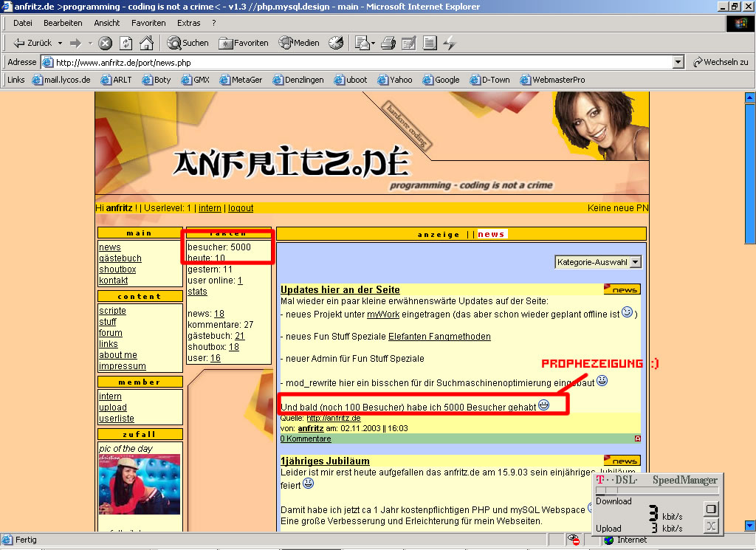Open the gästebuch link in main menu
This screenshot has height=550, width=756.
point(120,258)
